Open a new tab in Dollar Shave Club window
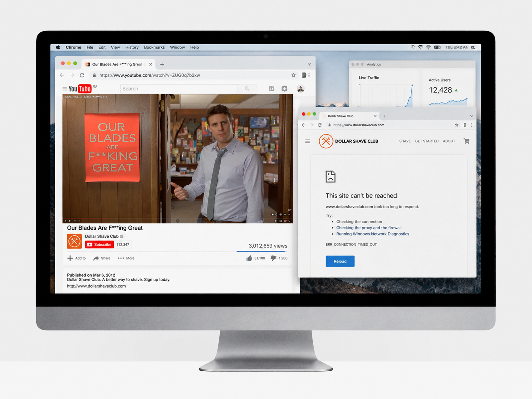532x399 pixels. [385, 116]
